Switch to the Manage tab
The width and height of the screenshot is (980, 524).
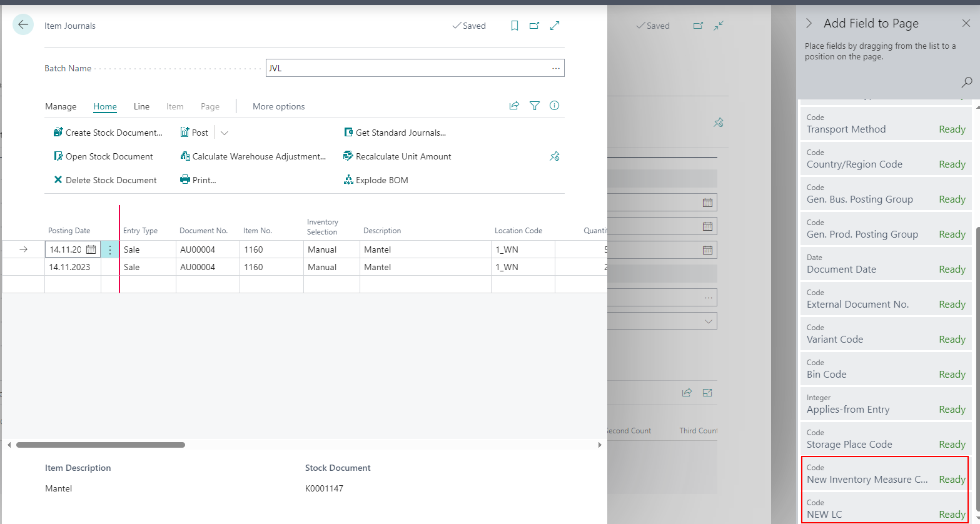[x=61, y=106]
